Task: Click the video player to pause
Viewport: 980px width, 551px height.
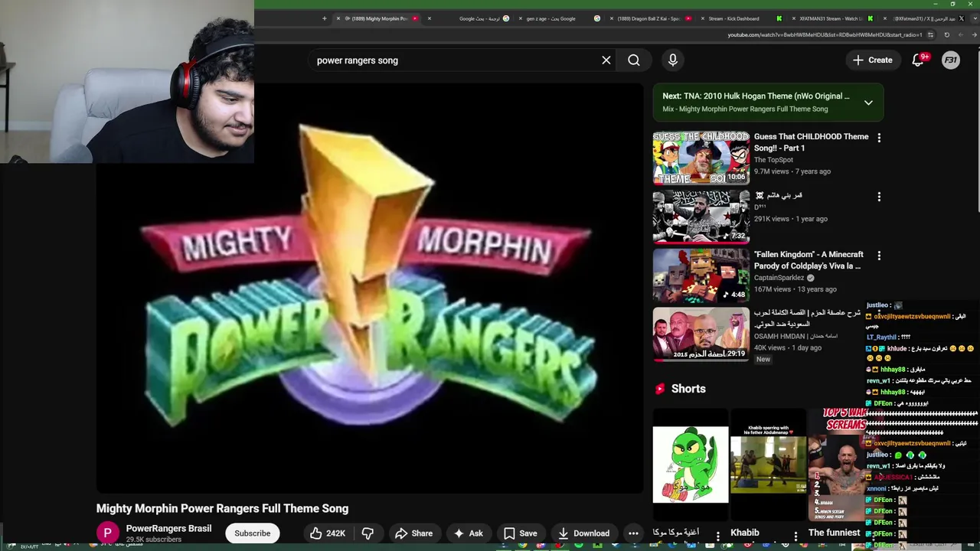Action: click(x=370, y=288)
